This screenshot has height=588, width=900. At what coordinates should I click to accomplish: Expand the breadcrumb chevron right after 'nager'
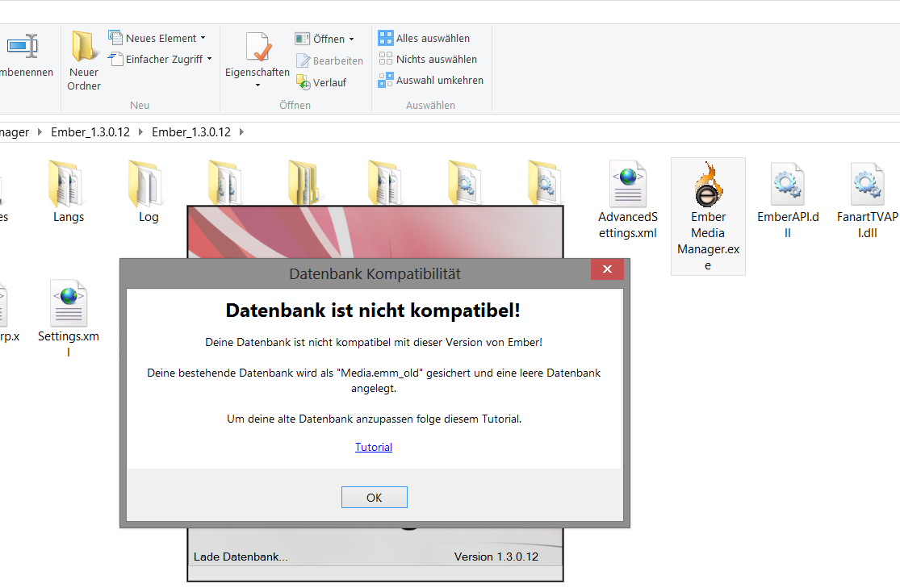pos(40,132)
